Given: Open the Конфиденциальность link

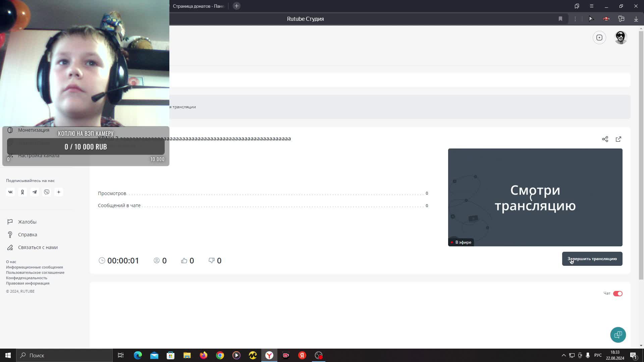Looking at the screenshot, I should point(26,278).
